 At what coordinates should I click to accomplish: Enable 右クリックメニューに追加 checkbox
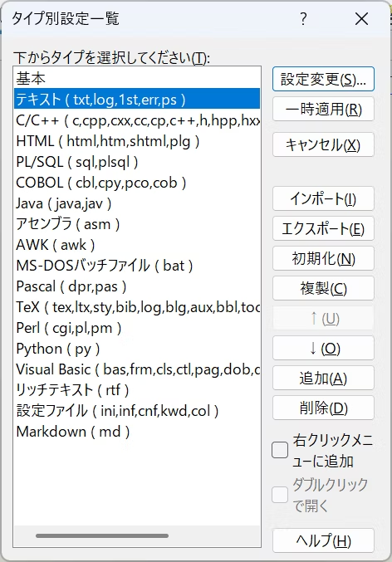coord(280,450)
